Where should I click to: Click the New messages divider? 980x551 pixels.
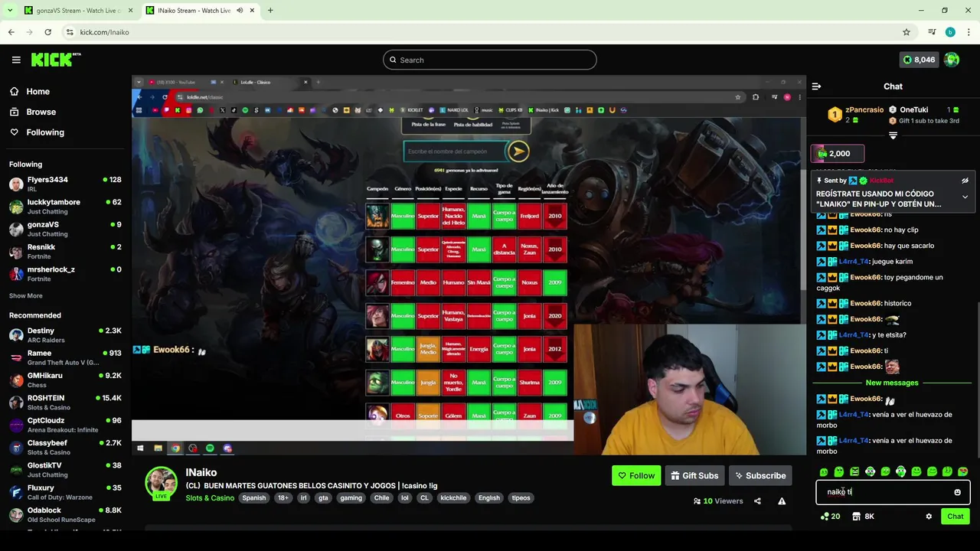pyautogui.click(x=891, y=383)
